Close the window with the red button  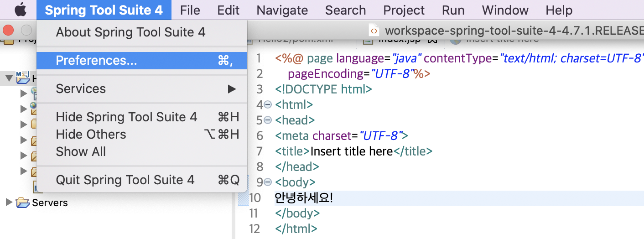pos(8,31)
